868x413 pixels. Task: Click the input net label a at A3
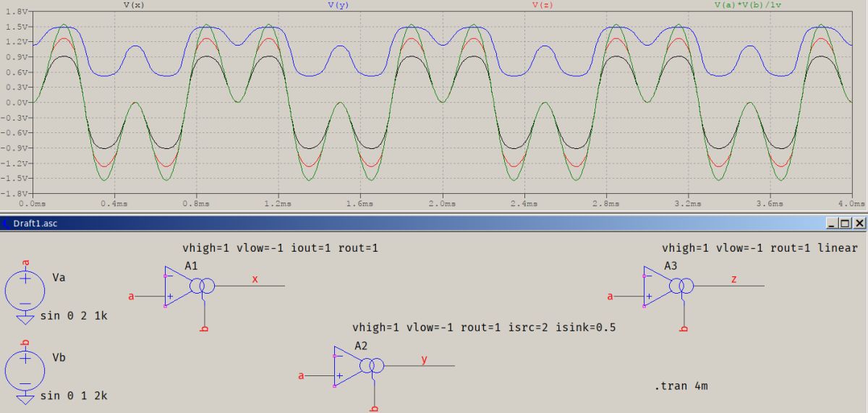pos(610,296)
